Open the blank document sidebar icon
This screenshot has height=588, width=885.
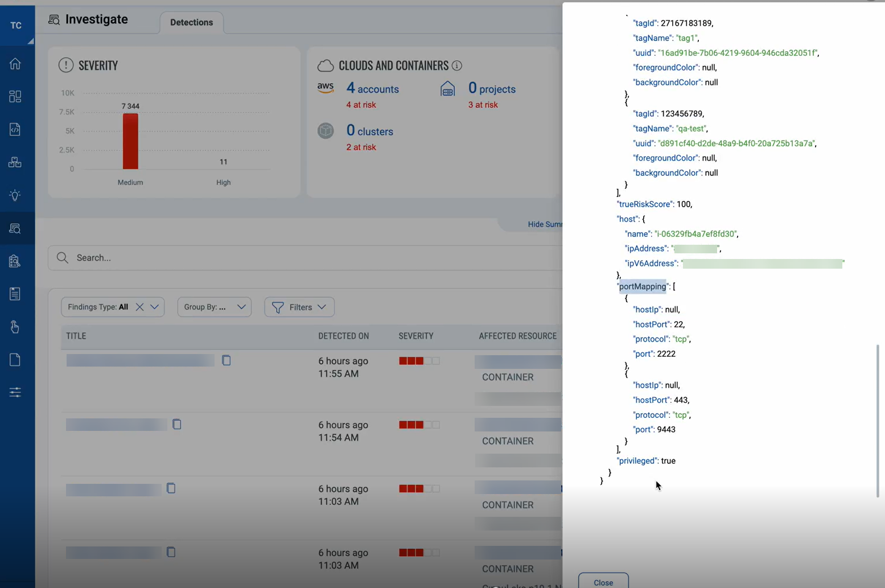click(x=15, y=360)
